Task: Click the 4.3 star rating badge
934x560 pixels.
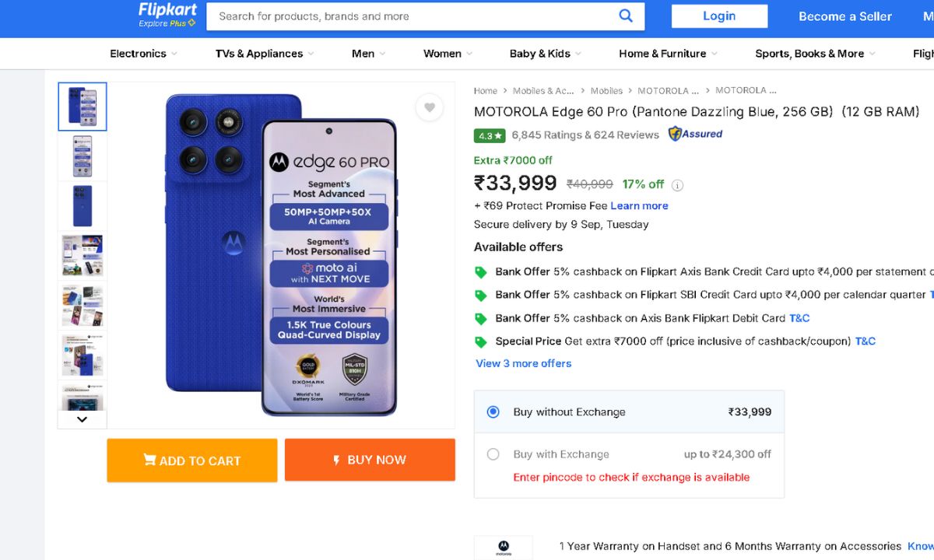Action: (x=490, y=135)
